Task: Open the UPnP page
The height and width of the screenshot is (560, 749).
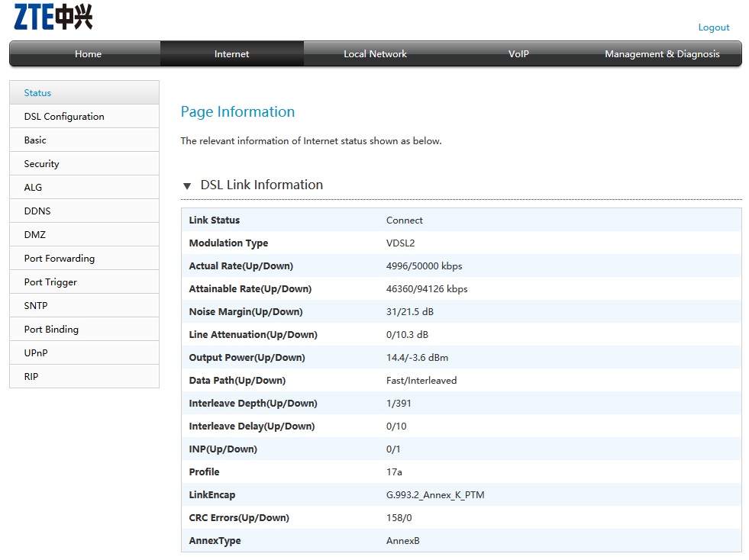Action: click(36, 353)
